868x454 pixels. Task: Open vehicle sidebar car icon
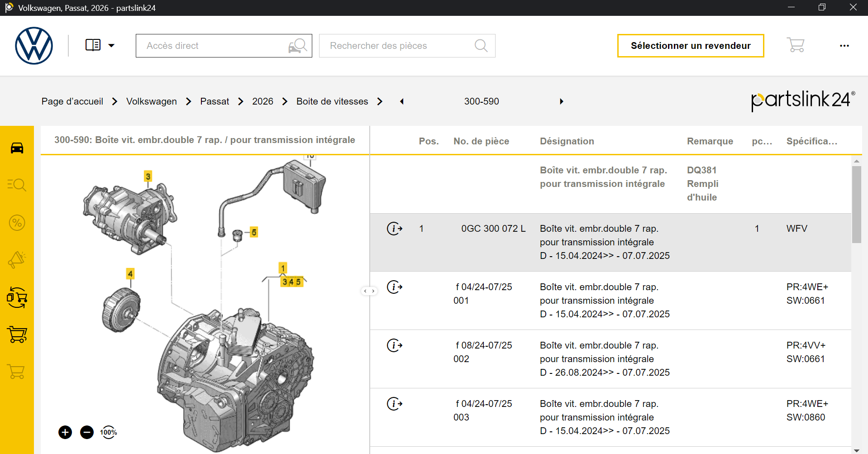(x=17, y=148)
